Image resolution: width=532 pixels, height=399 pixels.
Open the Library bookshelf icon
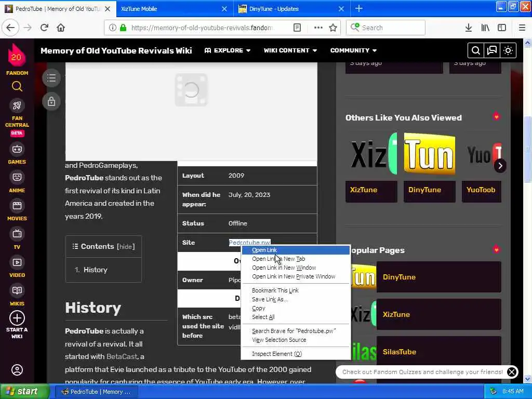[x=485, y=28]
